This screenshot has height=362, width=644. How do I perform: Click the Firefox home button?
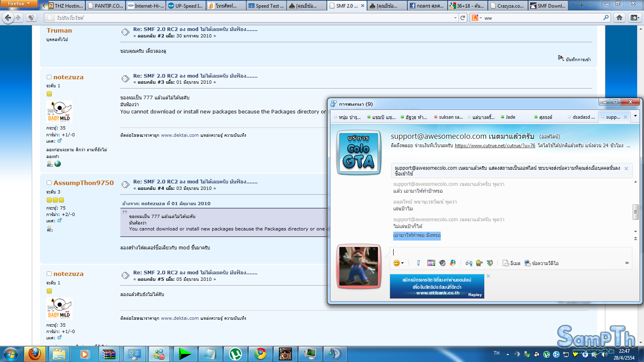tap(619, 18)
